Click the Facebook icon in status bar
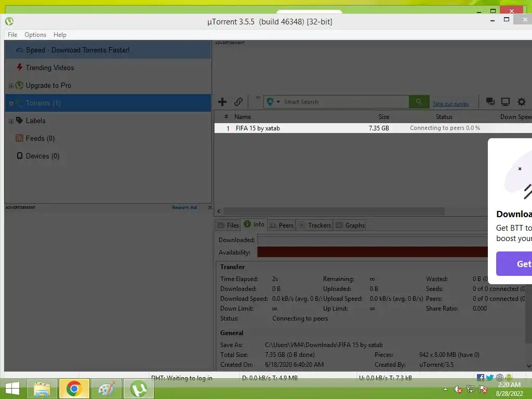532x399 pixels. click(x=481, y=377)
